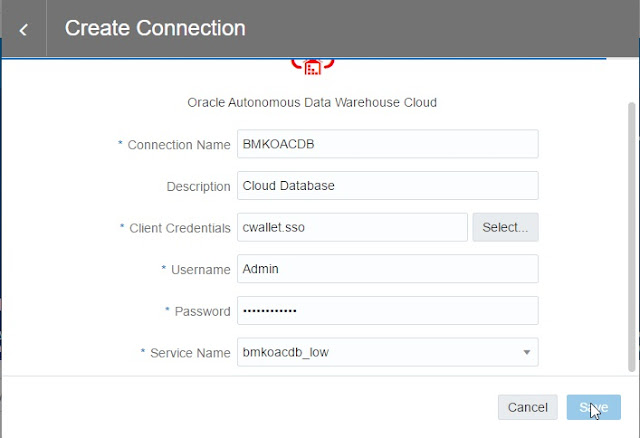Click the Client Credentials cwallet.sso field

352,227
